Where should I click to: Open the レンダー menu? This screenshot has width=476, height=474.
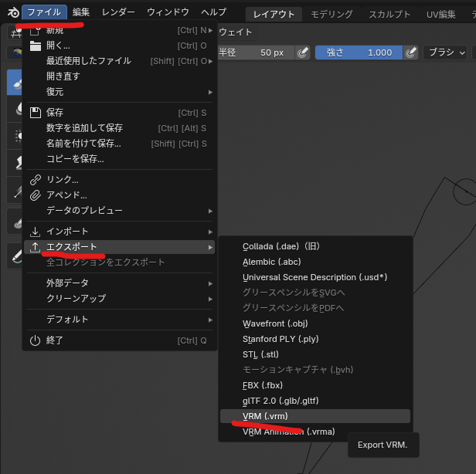118,12
